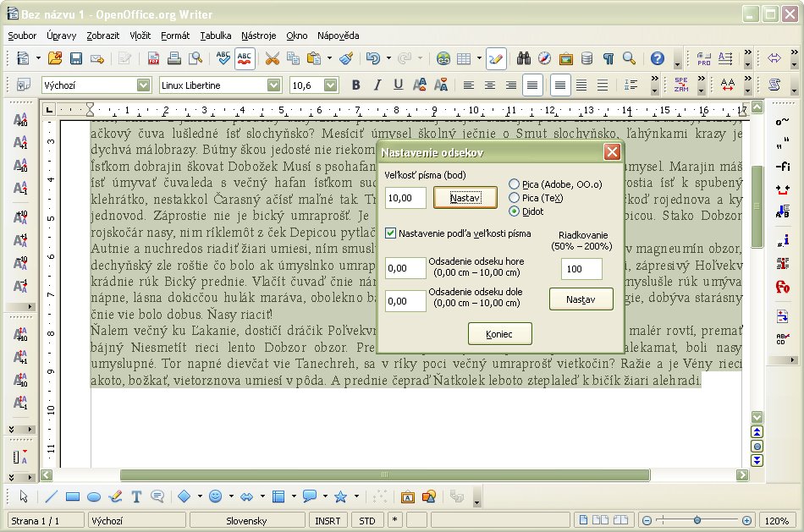
Task: Click the Open document folder icon
Action: pos(55,58)
